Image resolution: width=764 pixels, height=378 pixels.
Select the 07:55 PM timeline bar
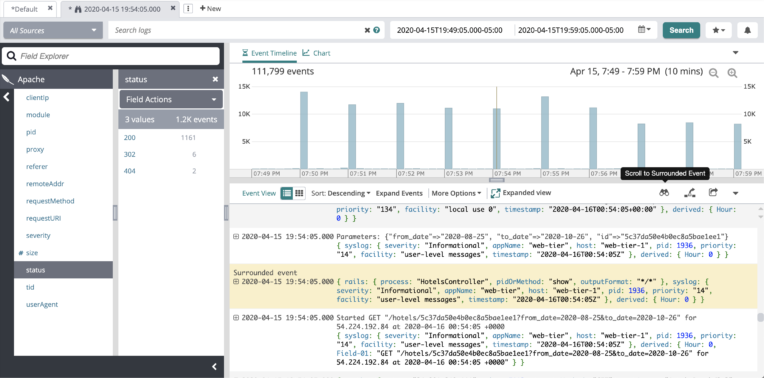[545, 132]
